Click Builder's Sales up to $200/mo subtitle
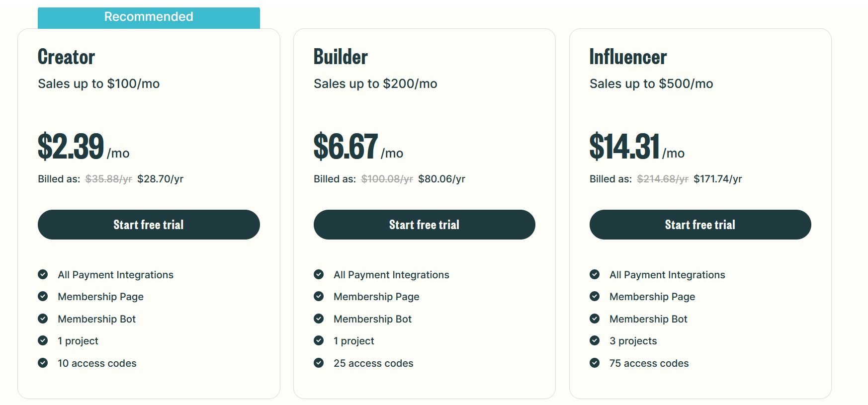 [x=375, y=83]
